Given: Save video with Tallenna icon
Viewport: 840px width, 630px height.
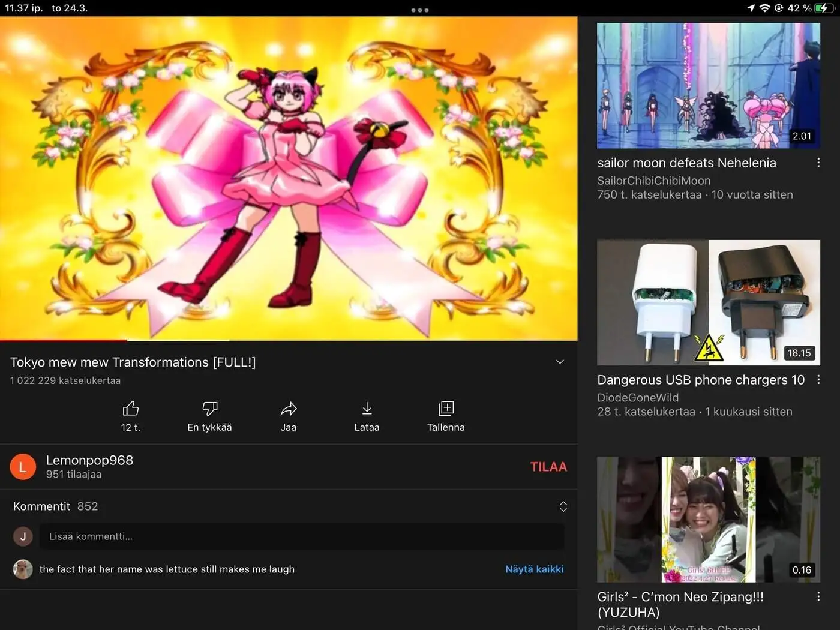Looking at the screenshot, I should [446, 409].
